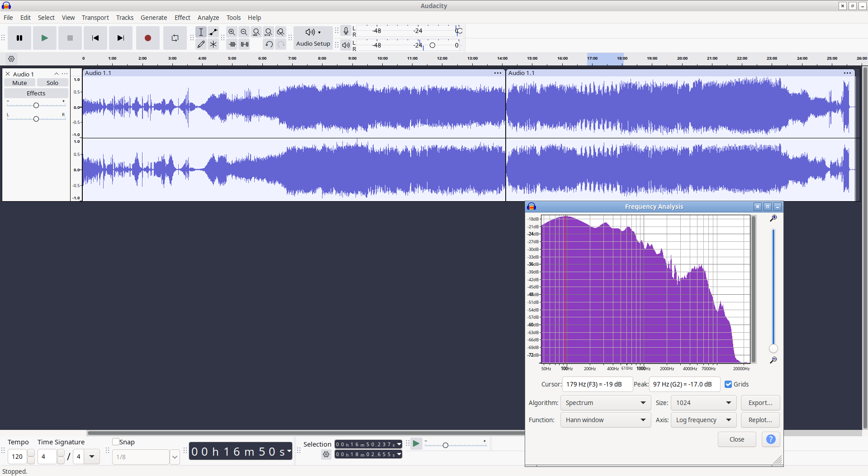Viewport: 868px width, 476px height.
Task: Click the Stop transport button
Action: [x=70, y=38]
